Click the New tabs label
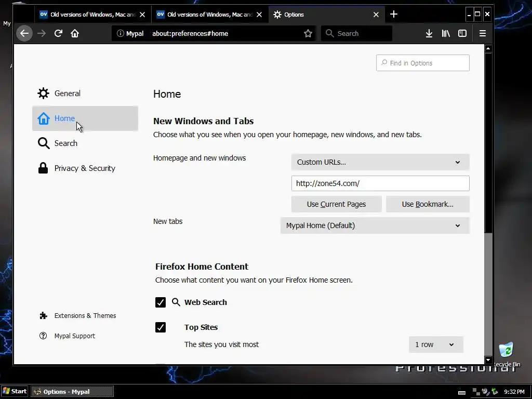Viewport: 532px width, 399px height. click(168, 221)
